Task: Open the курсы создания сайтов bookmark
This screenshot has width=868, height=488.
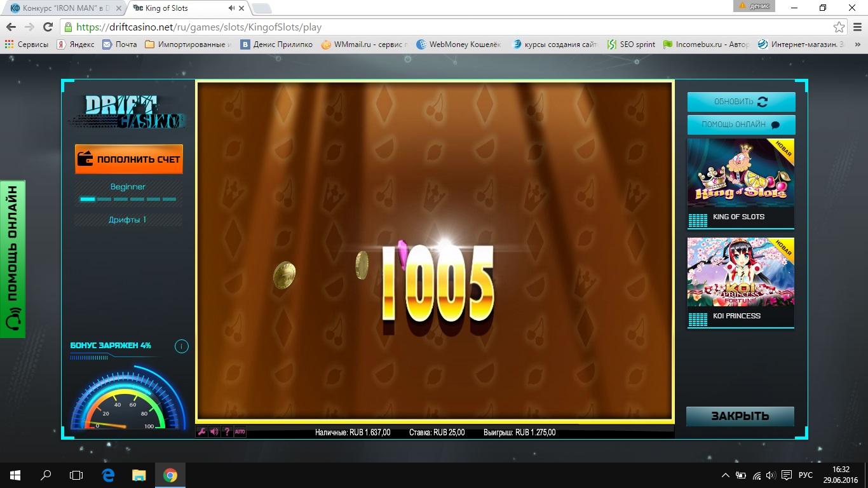Action: tap(555, 44)
